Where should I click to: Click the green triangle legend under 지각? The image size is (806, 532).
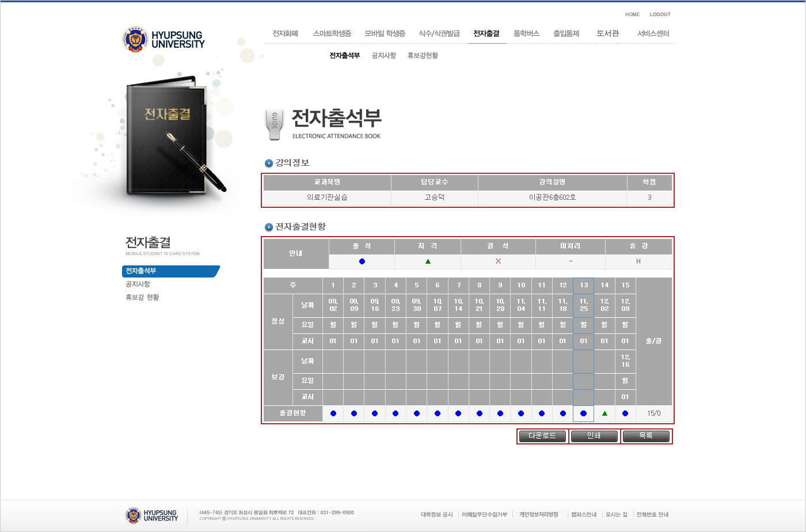428,261
